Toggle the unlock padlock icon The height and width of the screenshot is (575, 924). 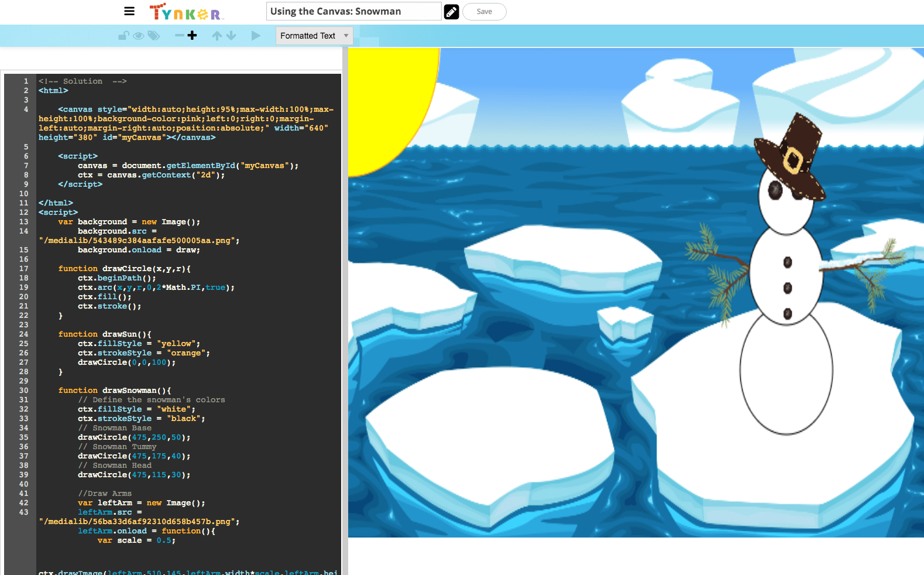click(123, 36)
